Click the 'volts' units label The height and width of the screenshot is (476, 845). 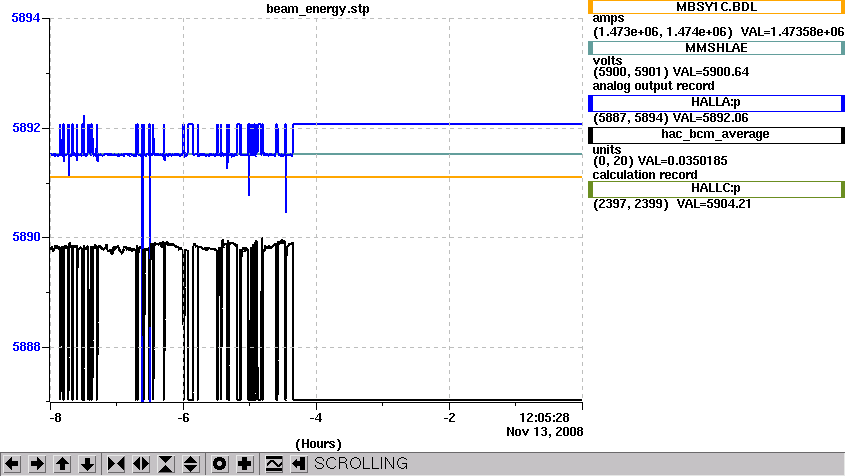pyautogui.click(x=607, y=60)
